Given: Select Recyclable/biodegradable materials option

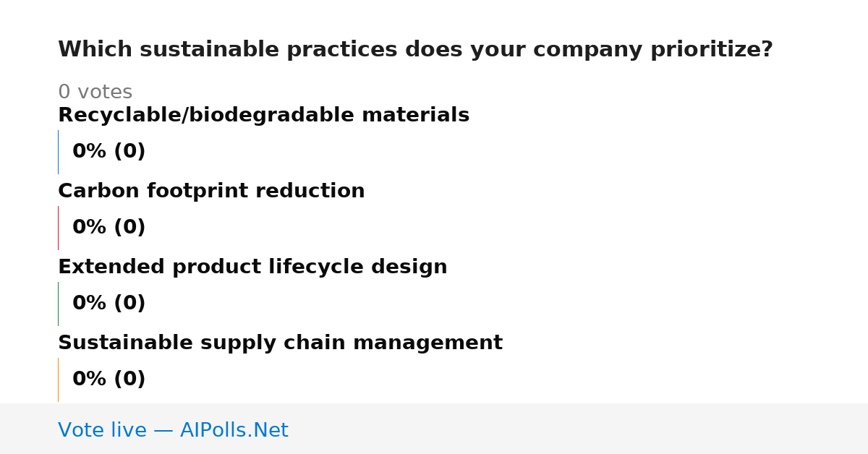Looking at the screenshot, I should click(263, 116).
